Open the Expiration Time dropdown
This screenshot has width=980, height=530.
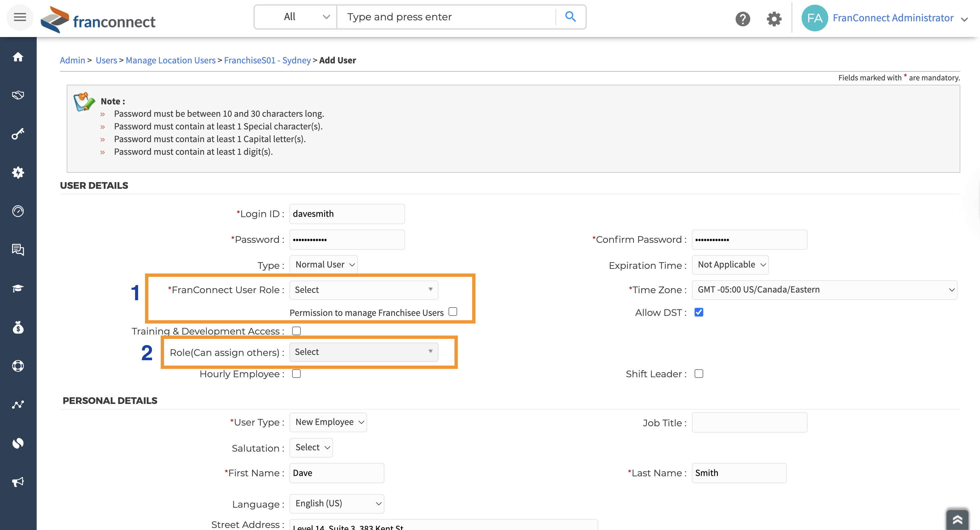coord(730,265)
